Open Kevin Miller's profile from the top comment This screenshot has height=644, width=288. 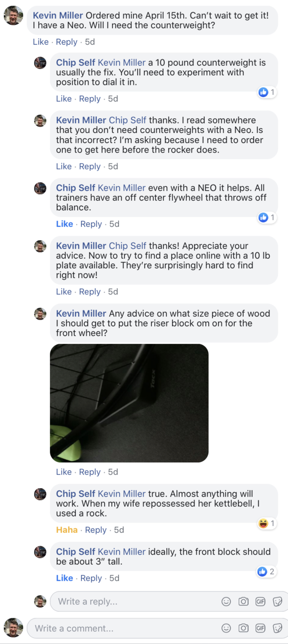coord(58,15)
